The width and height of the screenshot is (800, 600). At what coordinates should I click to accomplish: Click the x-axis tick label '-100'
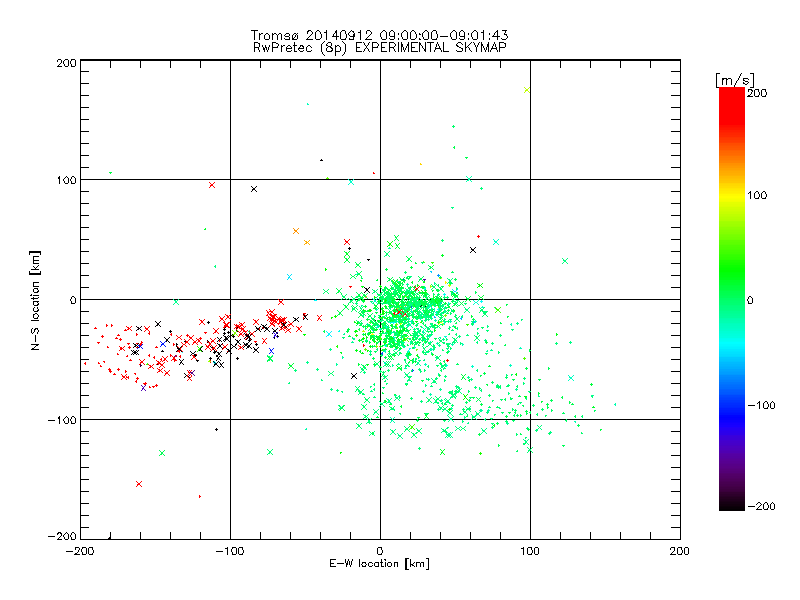tap(230, 551)
